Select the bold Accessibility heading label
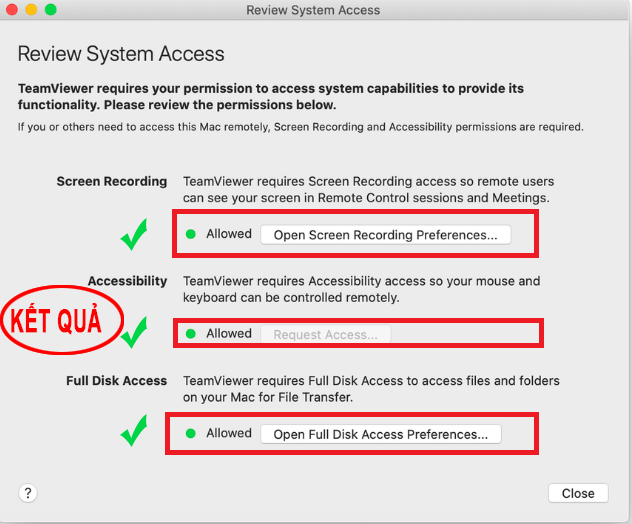 coord(127,281)
